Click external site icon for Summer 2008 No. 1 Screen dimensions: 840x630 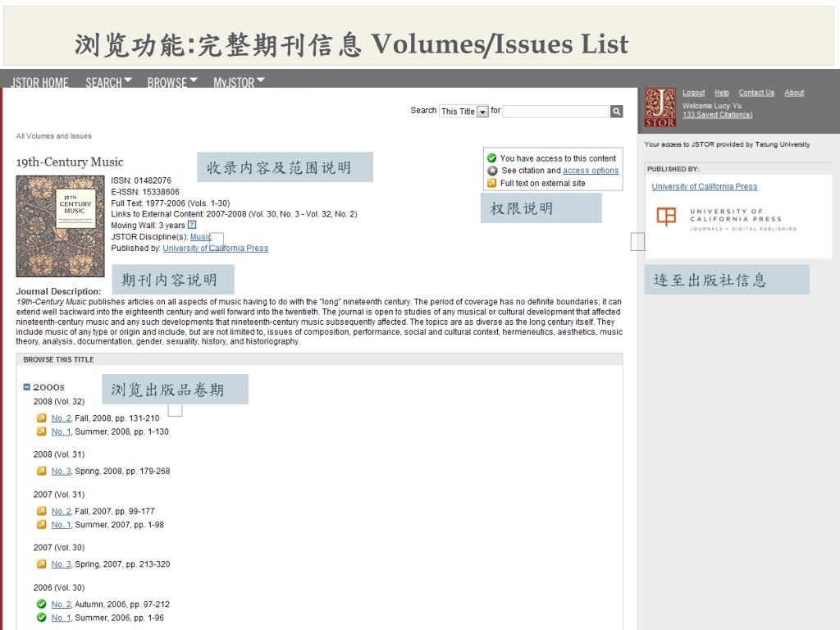(x=41, y=431)
